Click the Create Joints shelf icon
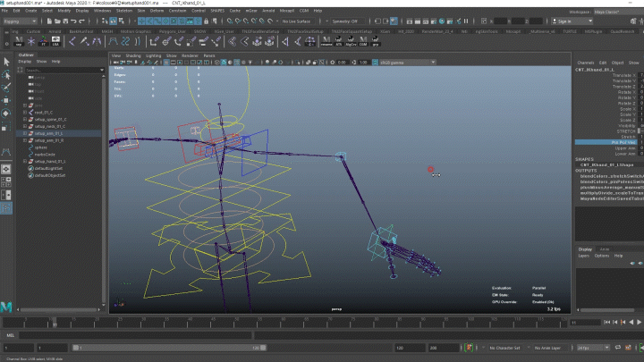This screenshot has height=362, width=644. point(72,41)
